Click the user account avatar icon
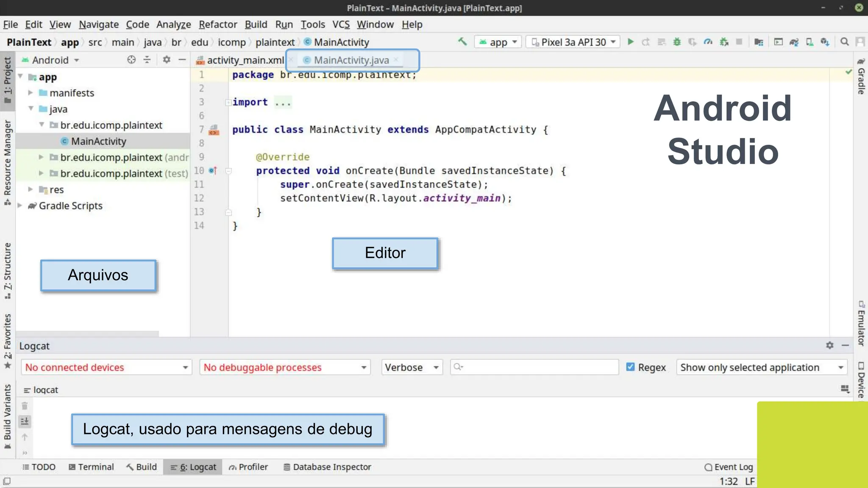Viewport: 868px width, 488px height. pos(860,42)
